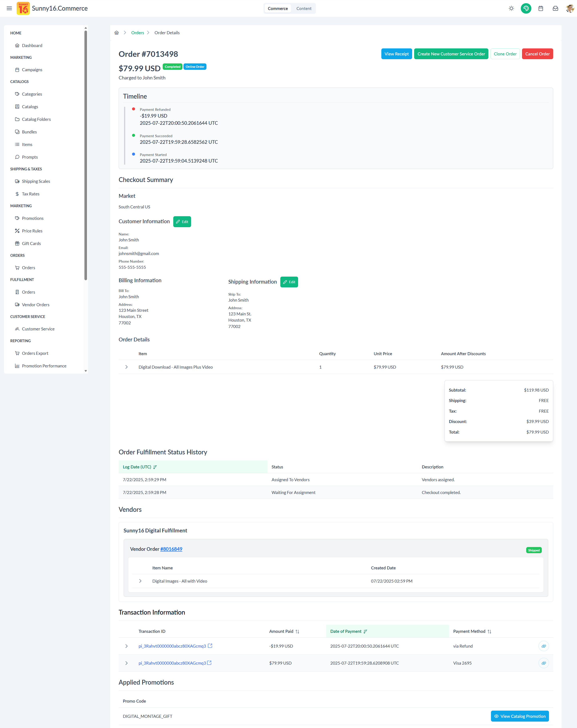The height and width of the screenshot is (728, 577).
Task: Click the Prompts chat icon
Action: 17,157
